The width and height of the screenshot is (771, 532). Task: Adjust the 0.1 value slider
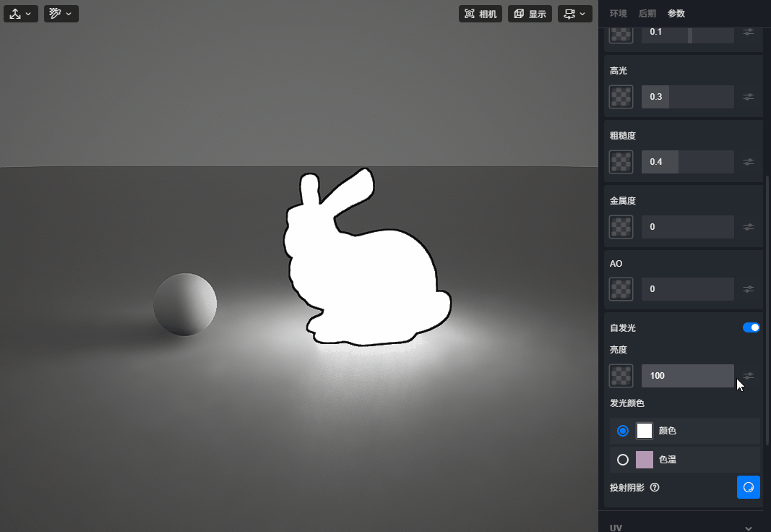coord(687,35)
